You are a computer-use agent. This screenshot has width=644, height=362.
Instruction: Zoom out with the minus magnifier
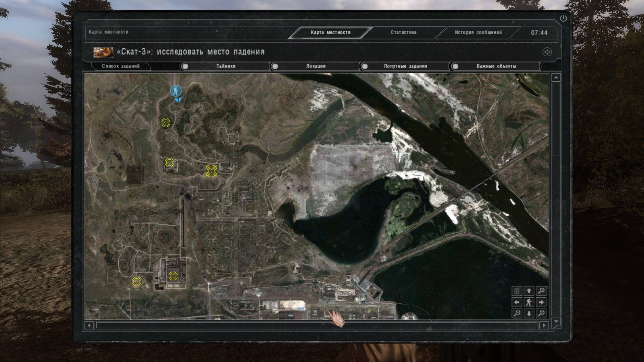517,313
